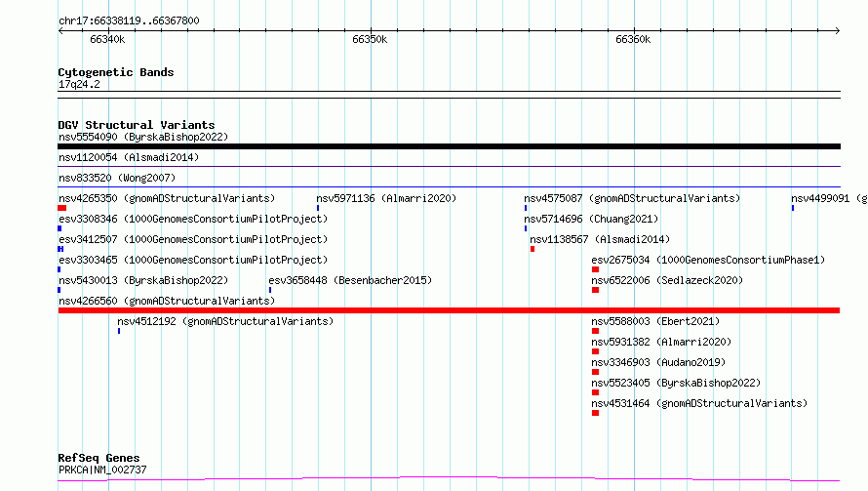Click the nsv5554090 (ByrskaBishop2022) black variant bar
868x491 pixels.
click(449, 146)
